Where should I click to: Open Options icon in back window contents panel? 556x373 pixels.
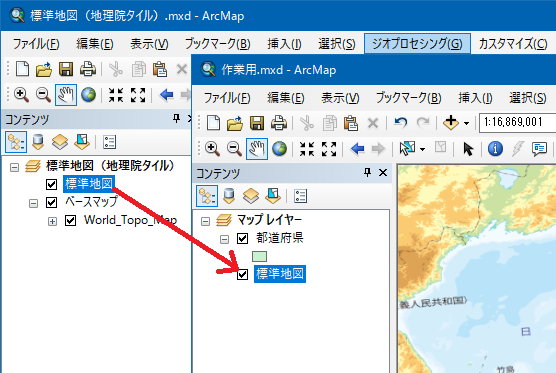pyautogui.click(x=109, y=142)
